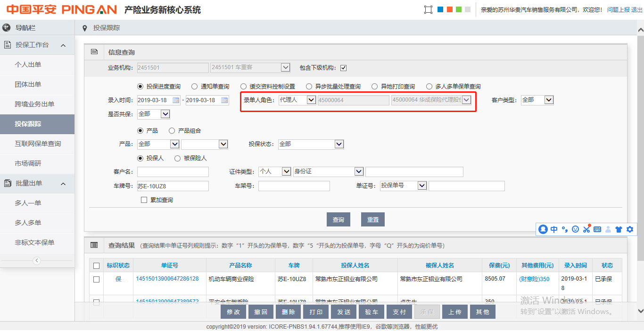The image size is (644, 331).
Task: Open the soft keyboard icon
Action: 597,229
